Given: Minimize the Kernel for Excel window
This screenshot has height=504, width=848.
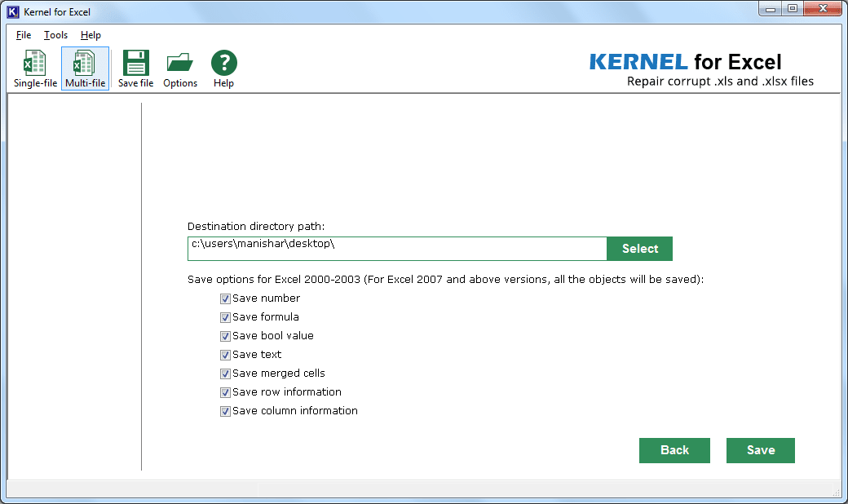Looking at the screenshot, I should click(x=771, y=9).
